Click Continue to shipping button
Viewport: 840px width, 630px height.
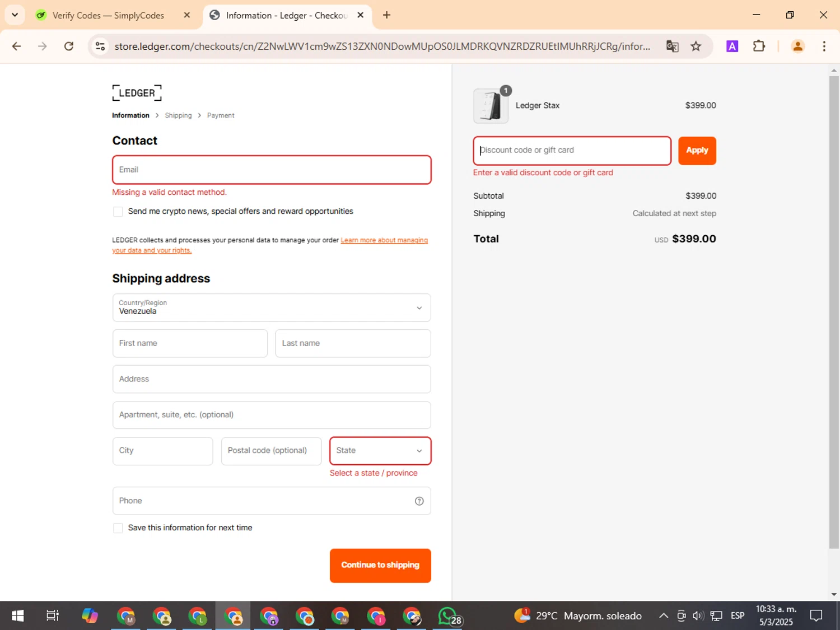[x=380, y=566]
